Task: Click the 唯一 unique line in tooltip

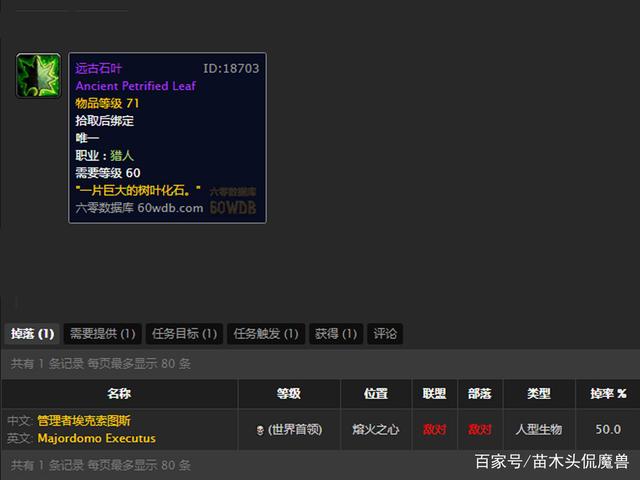Action: [x=87, y=138]
